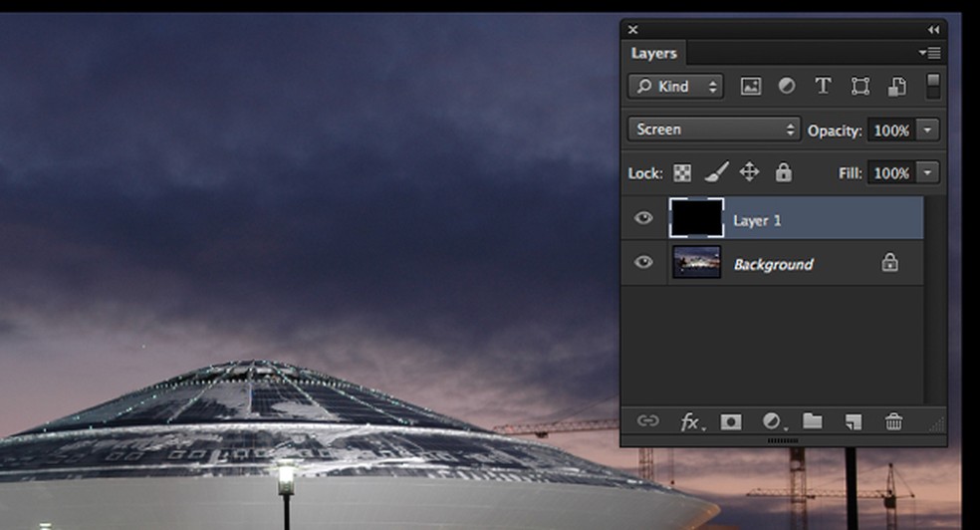Click the Opacity 100% value field
Image resolution: width=980 pixels, height=530 pixels.
pos(892,130)
